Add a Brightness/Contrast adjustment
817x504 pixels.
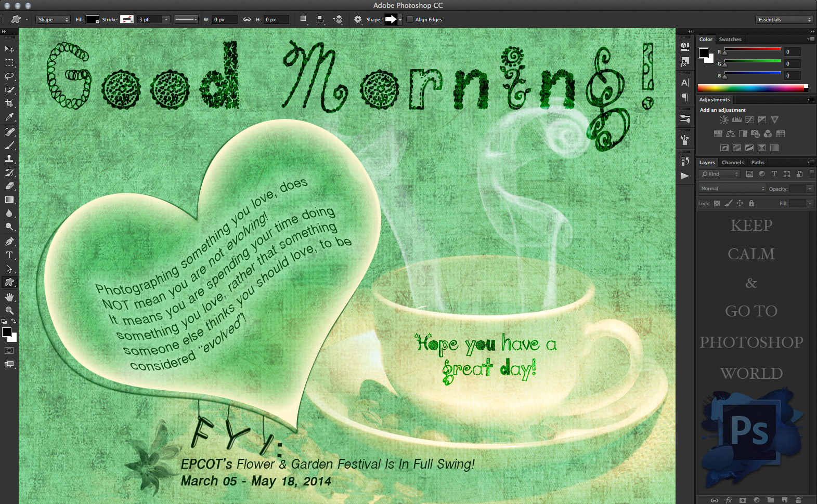click(724, 120)
